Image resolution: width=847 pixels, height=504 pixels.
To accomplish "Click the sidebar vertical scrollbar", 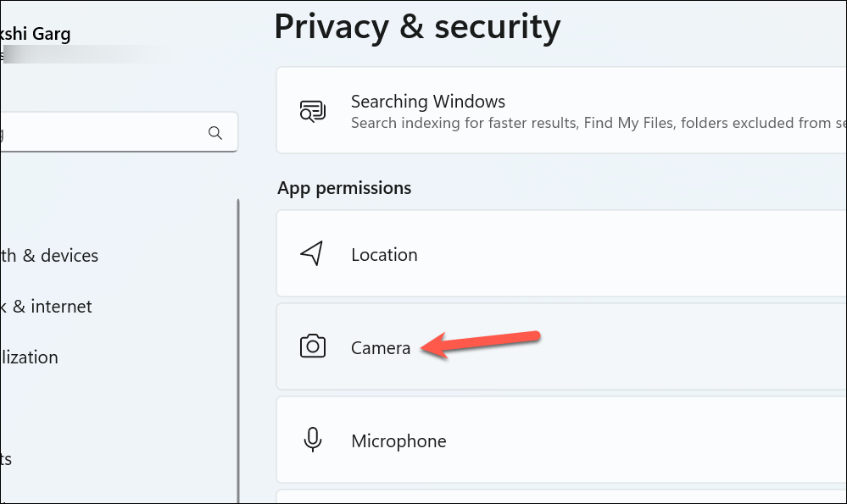I will click(237, 351).
